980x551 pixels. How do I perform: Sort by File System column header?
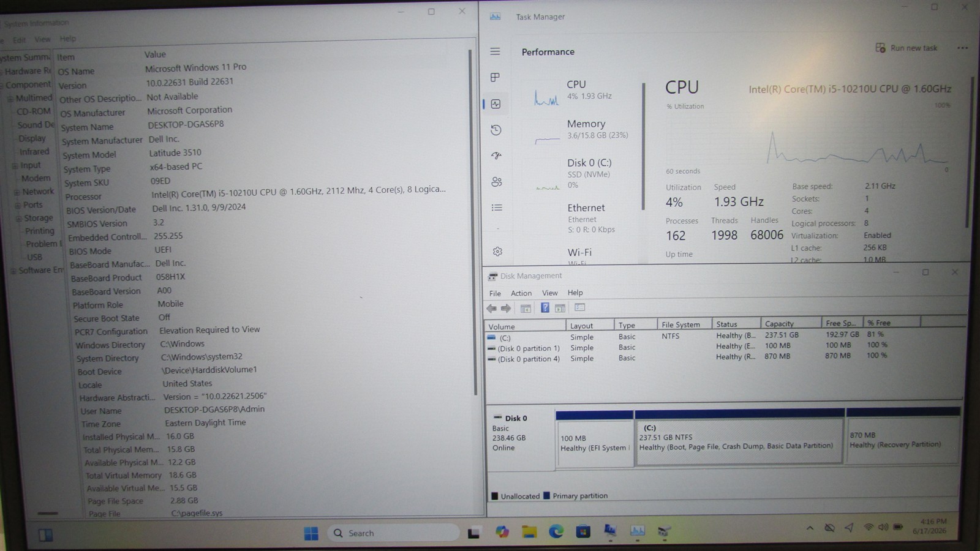pos(684,324)
